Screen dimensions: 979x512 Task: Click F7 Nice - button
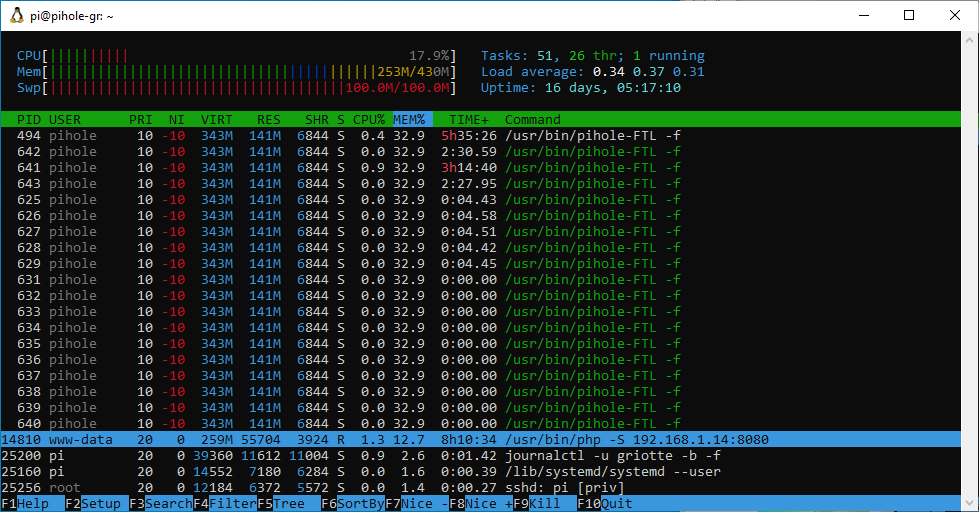point(416,504)
